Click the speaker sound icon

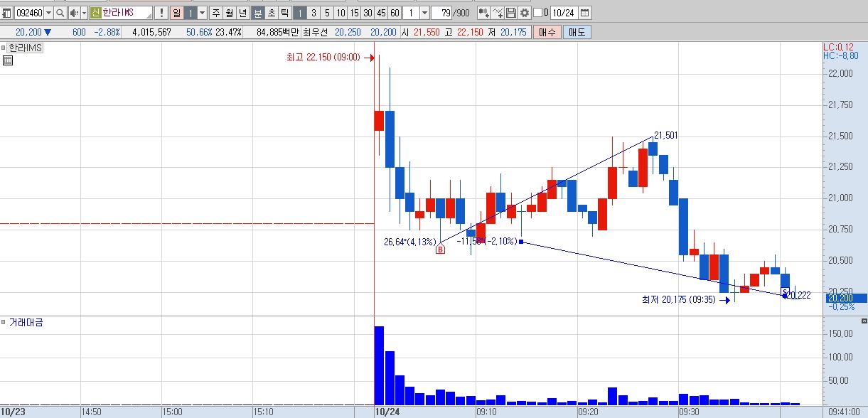[x=74, y=13]
